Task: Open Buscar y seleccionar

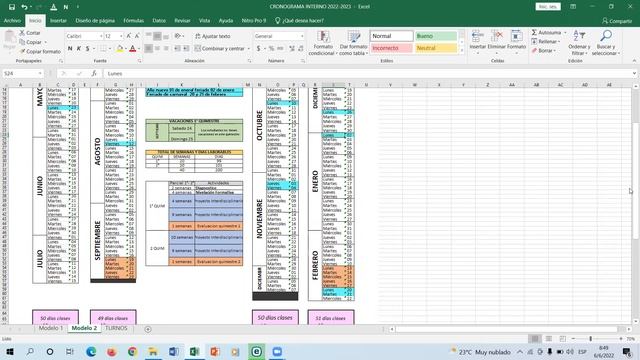Action: 606,43
